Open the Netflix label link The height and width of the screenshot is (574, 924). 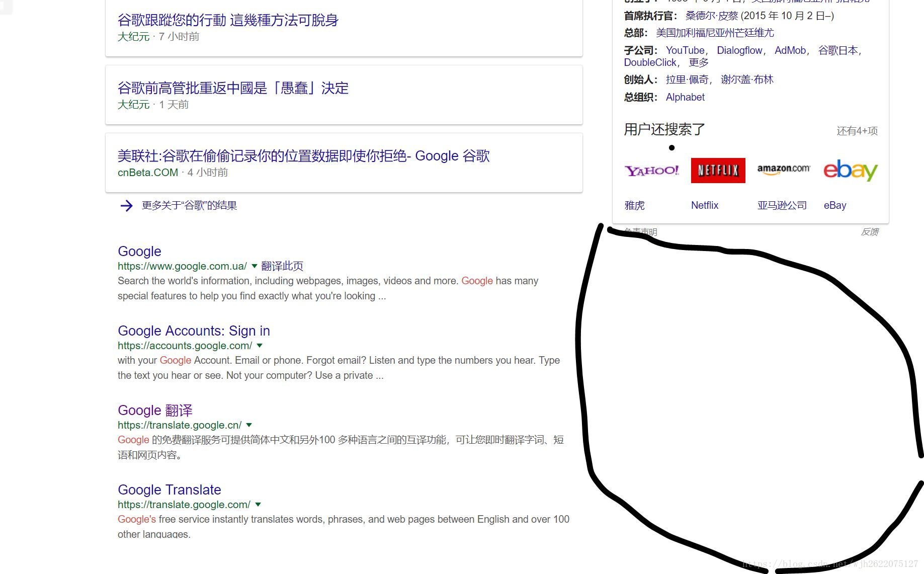[705, 205]
